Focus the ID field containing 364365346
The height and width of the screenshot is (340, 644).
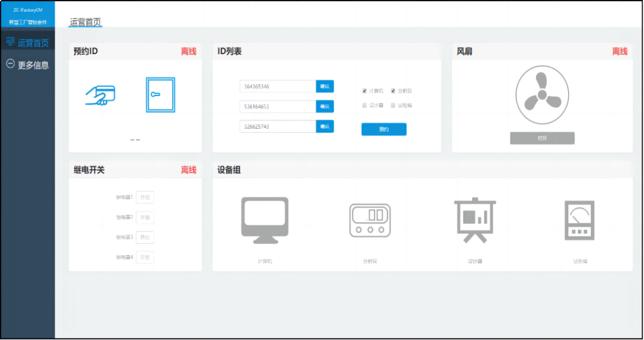point(278,86)
